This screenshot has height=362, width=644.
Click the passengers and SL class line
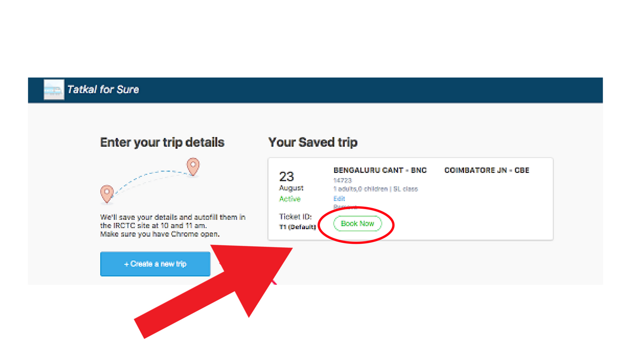click(x=375, y=189)
